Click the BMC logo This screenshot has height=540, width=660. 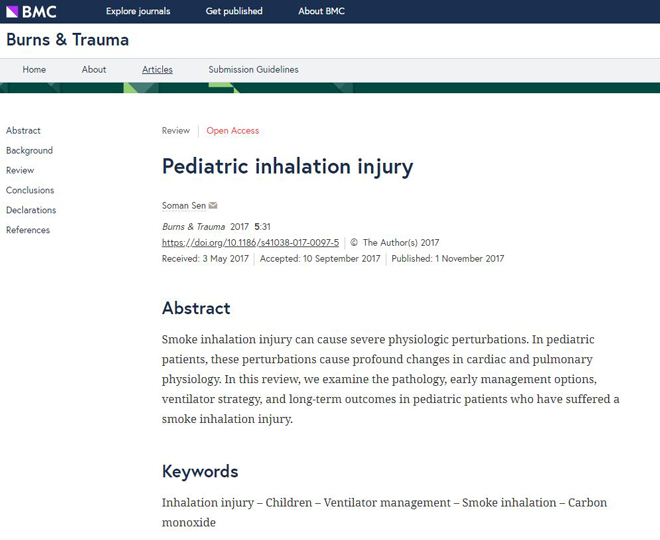pyautogui.click(x=32, y=11)
